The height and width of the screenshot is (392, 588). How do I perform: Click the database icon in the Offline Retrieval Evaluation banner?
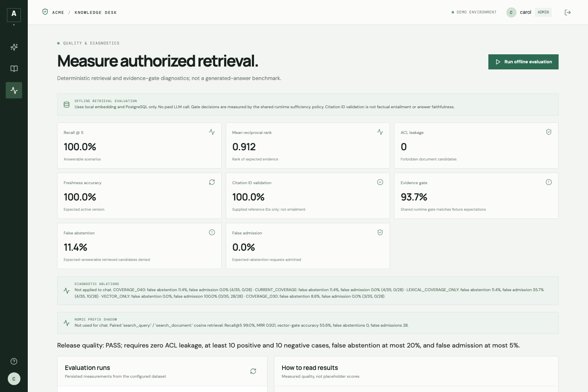(x=67, y=105)
